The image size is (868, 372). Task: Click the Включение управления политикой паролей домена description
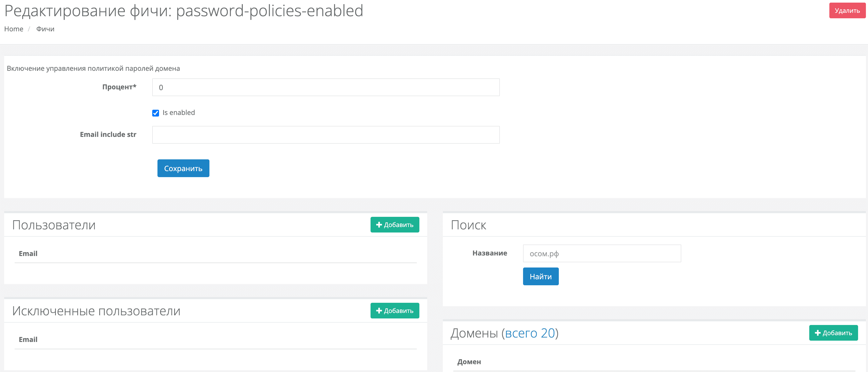[x=93, y=68]
